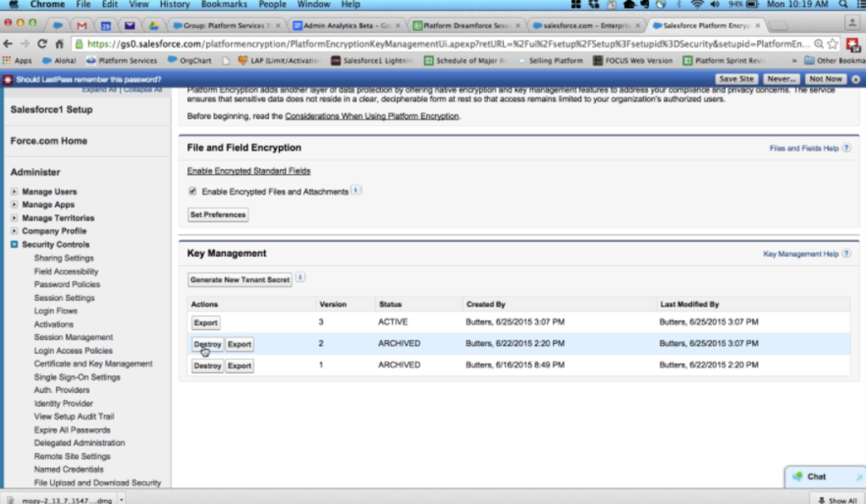Open Certificate and Key Management
866x504 pixels.
click(93, 363)
